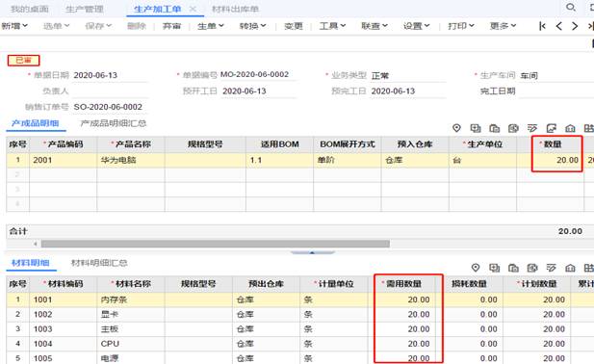Viewport: 594px width, 364px height.
Task: Open the 工具 dropdown menu
Action: coord(332,26)
